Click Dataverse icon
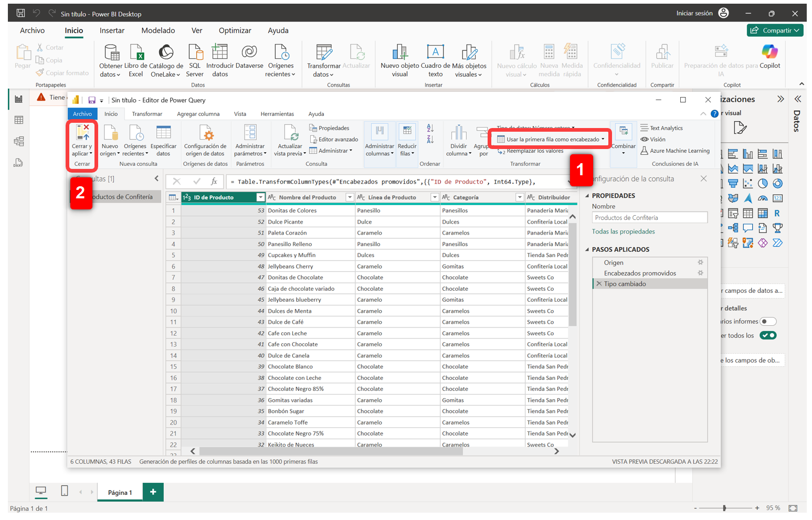The image size is (812, 520). pyautogui.click(x=249, y=52)
